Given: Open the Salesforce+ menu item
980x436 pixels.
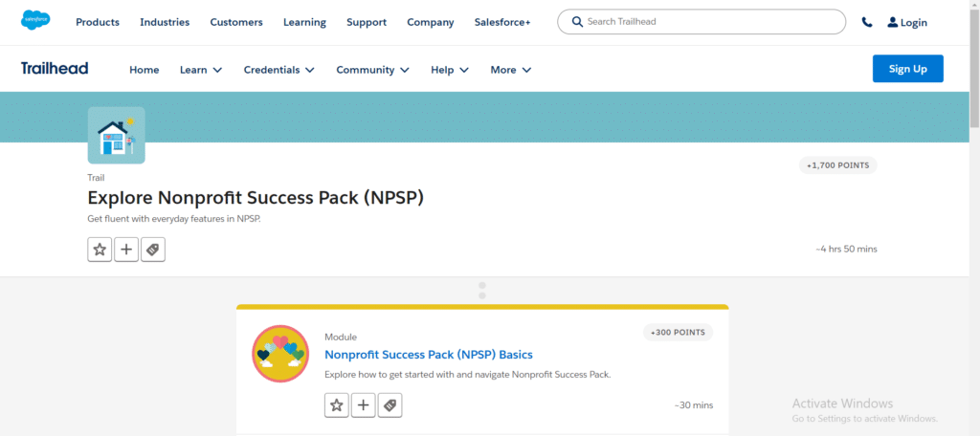Looking at the screenshot, I should click(x=501, y=23).
